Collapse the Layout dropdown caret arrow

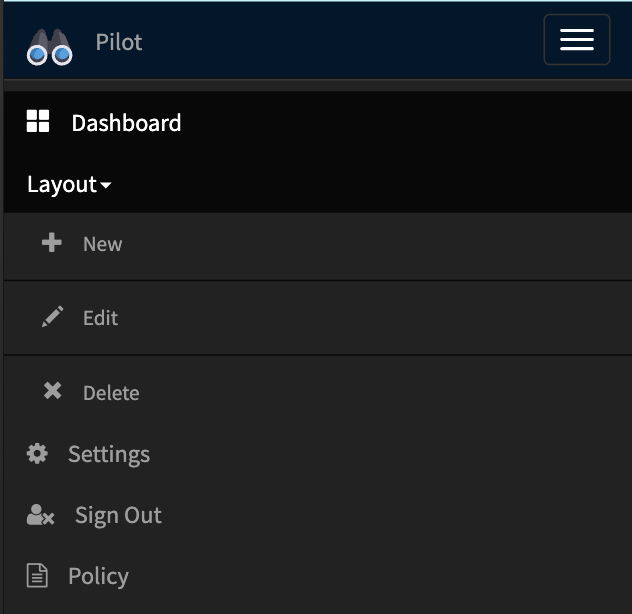106,186
